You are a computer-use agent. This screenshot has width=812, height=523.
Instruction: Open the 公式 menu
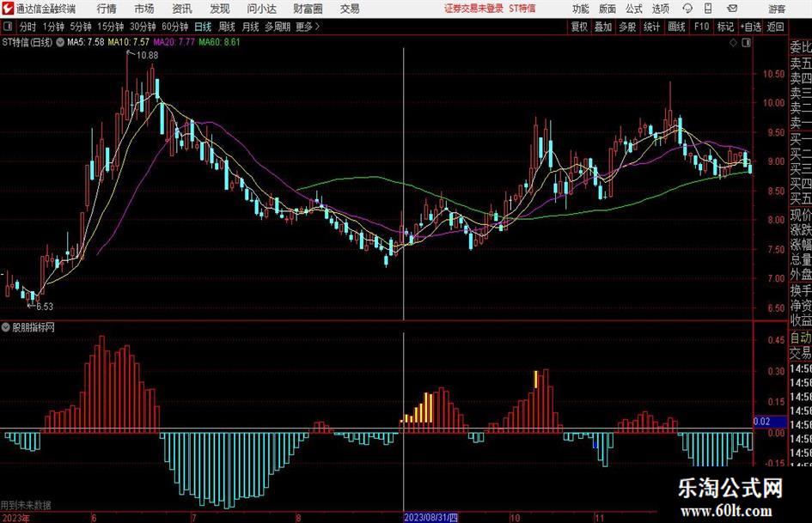[634, 9]
